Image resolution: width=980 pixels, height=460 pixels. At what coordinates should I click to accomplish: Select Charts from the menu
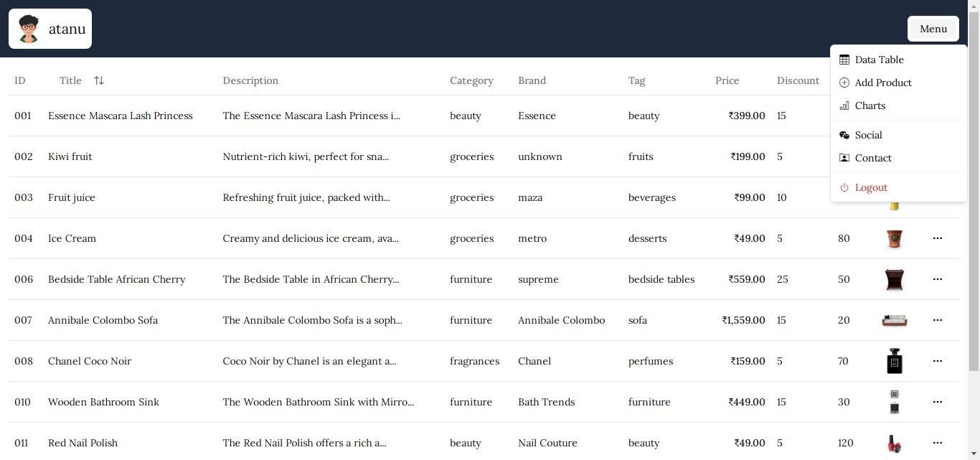coord(899,105)
